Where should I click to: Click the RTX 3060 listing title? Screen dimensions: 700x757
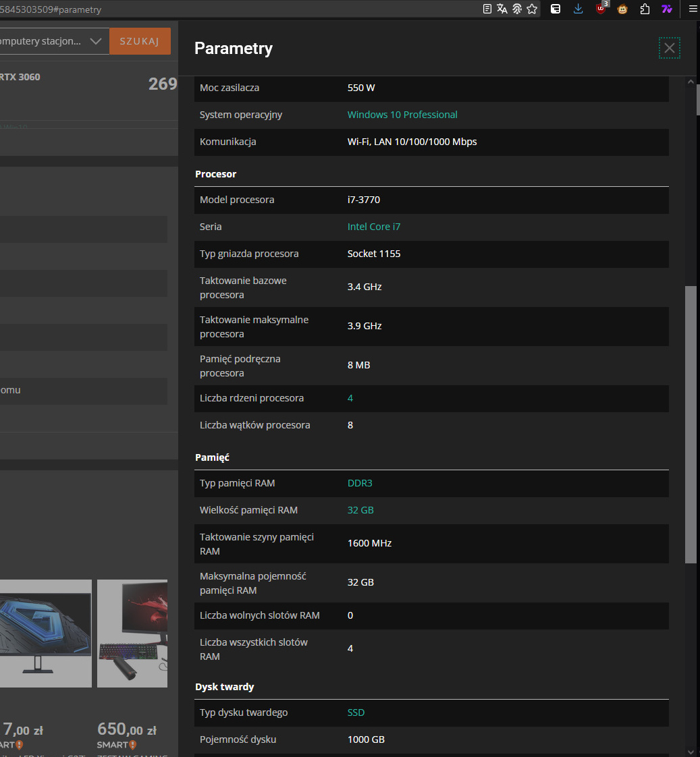tap(20, 77)
